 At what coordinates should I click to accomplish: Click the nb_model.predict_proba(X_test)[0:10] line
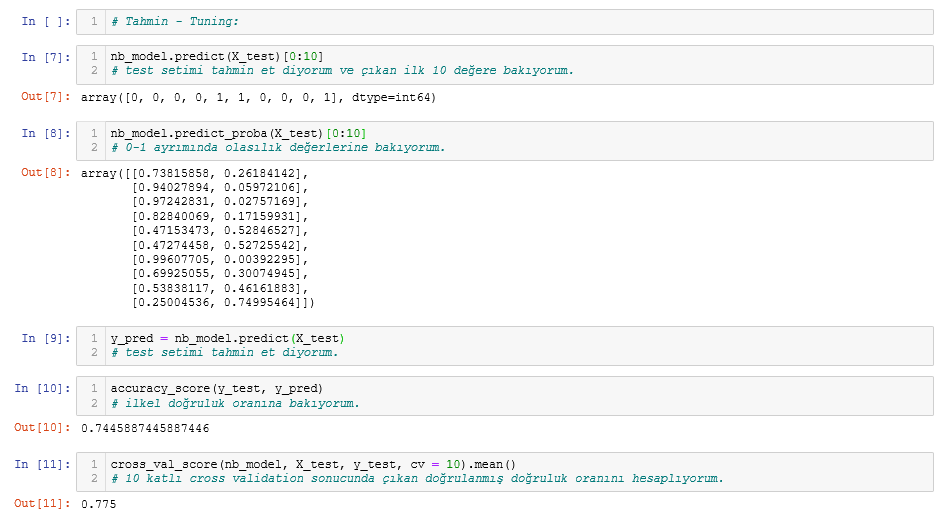point(238,133)
